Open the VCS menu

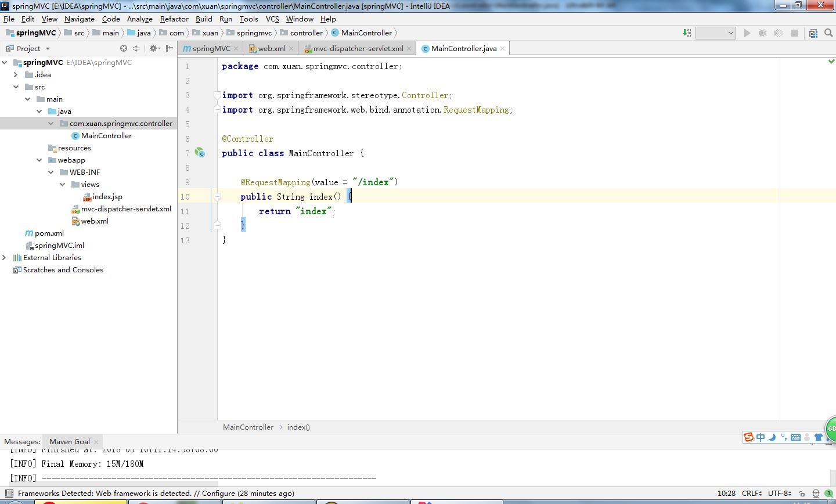[272, 19]
